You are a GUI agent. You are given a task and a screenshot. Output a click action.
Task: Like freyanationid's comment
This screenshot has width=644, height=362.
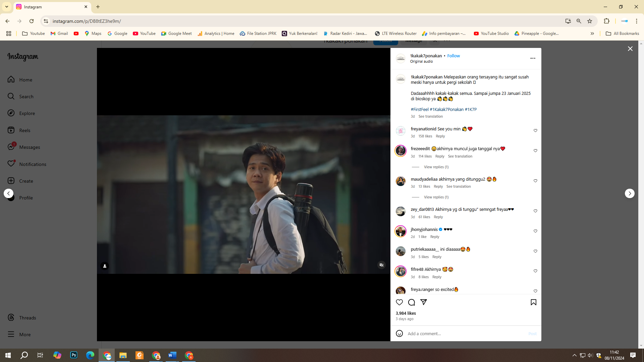535,131
